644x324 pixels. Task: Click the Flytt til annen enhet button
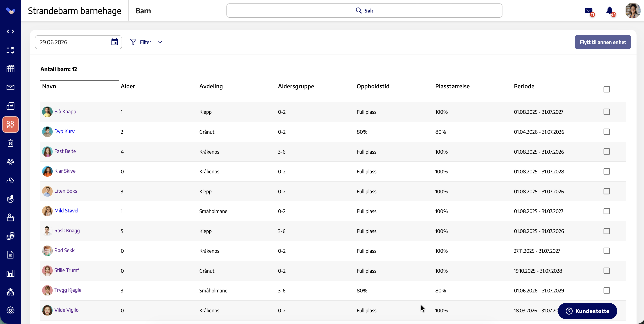[603, 42]
